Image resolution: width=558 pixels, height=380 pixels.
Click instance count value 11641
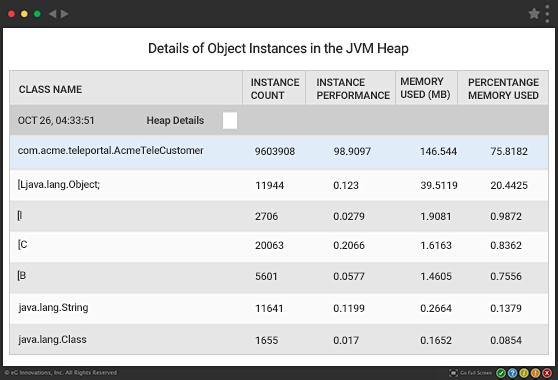pyautogui.click(x=269, y=308)
